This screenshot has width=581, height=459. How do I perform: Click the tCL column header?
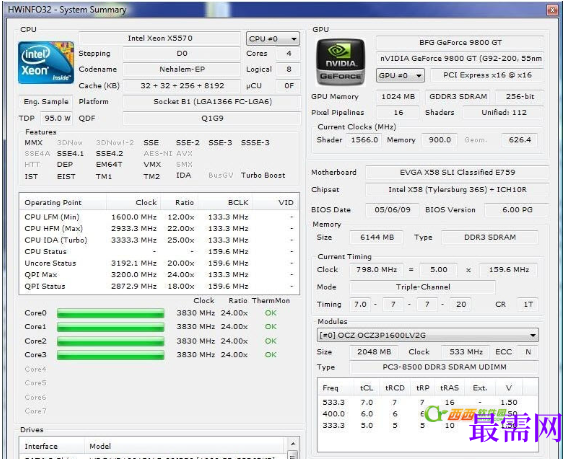[366, 388]
